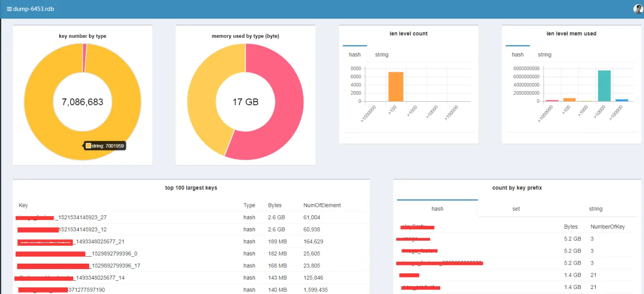The image size is (644, 294).
Task: Click the small pink slice in key number donut
Action: (84, 58)
